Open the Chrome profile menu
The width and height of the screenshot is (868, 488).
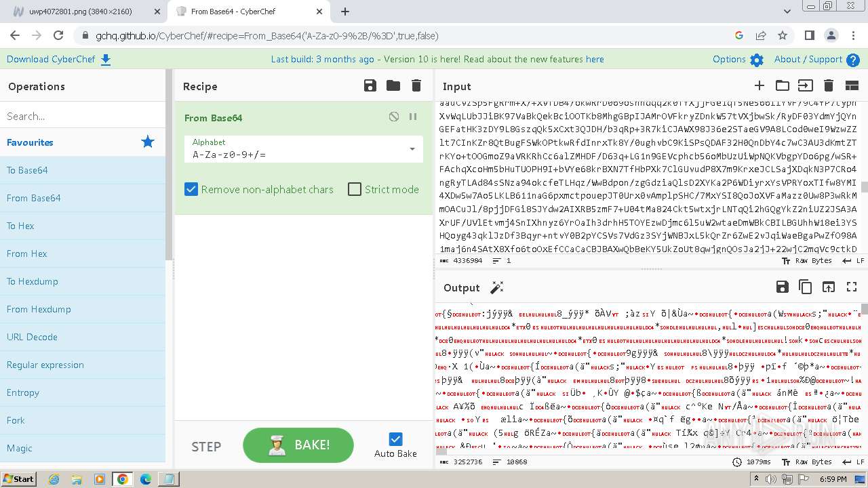click(831, 35)
